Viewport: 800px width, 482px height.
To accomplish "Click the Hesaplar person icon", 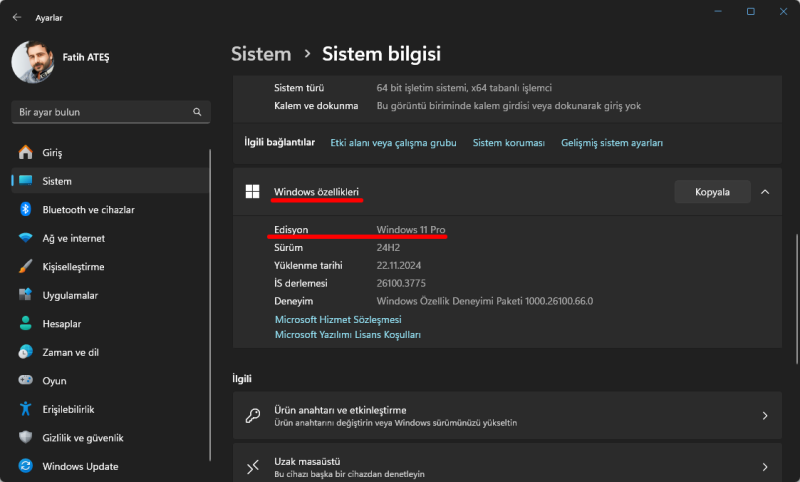I will 26,323.
